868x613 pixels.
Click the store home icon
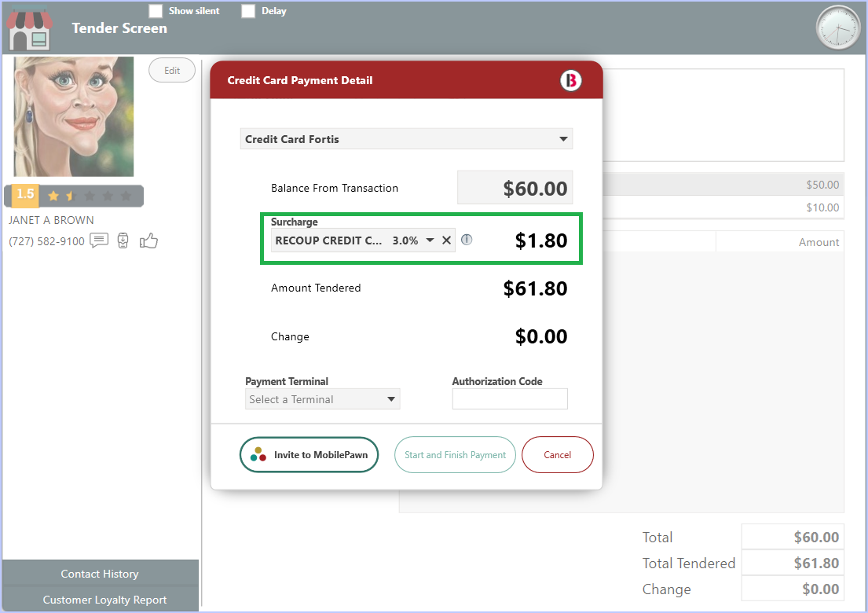pos(30,29)
